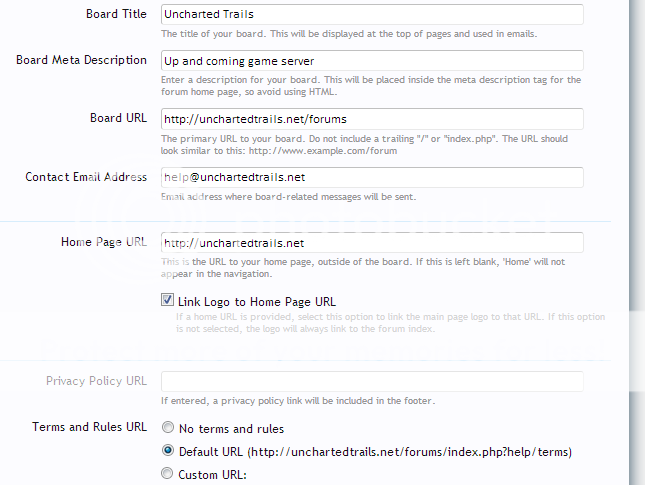Click the Board Title input field
The image size is (645, 485).
pyautogui.click(x=372, y=14)
